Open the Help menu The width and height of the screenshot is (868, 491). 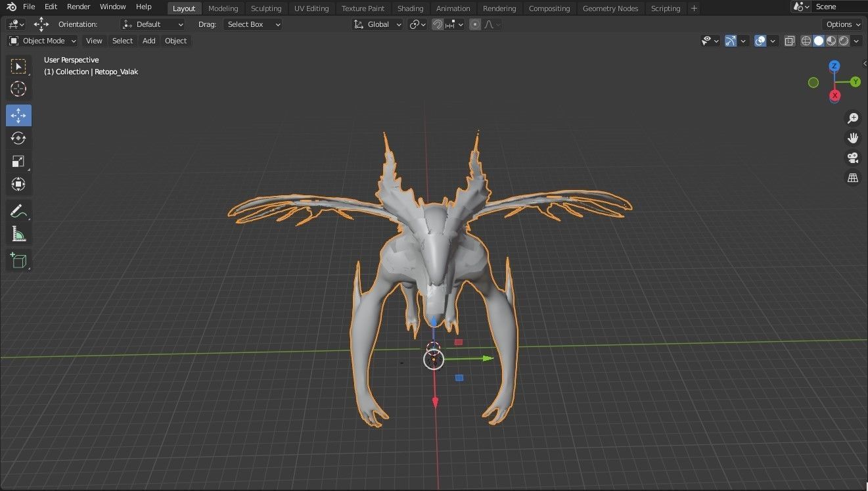pos(144,7)
